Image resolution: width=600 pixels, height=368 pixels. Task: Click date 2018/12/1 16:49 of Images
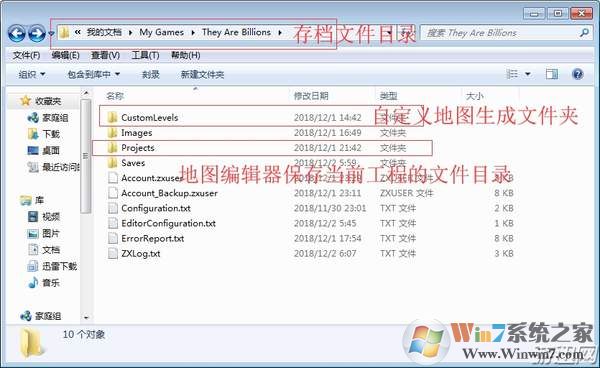pos(328,133)
